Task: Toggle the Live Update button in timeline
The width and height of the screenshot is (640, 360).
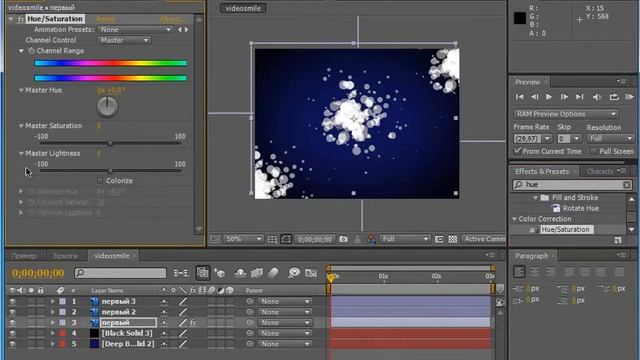Action: (x=202, y=273)
